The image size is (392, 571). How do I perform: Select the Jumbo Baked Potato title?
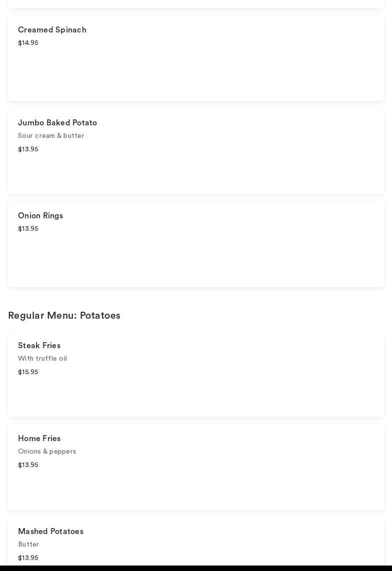[57, 123]
